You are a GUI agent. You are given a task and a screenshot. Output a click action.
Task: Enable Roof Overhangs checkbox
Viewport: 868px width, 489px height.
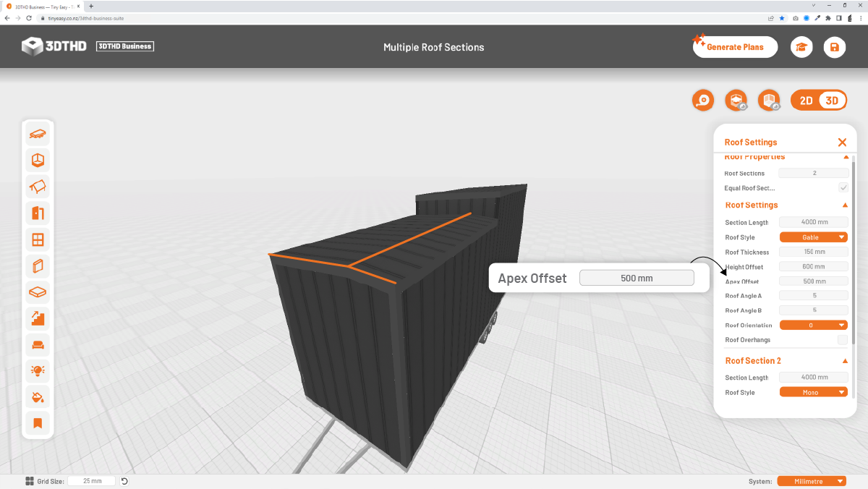[843, 339]
